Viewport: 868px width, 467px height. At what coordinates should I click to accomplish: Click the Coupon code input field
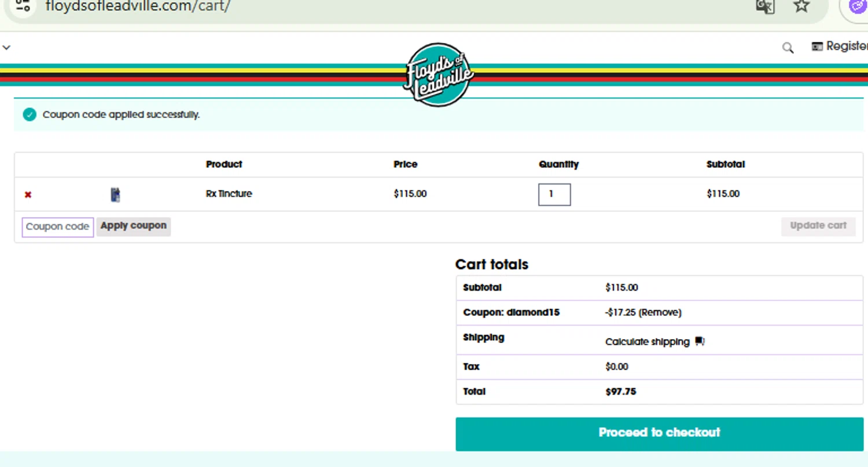click(x=58, y=227)
